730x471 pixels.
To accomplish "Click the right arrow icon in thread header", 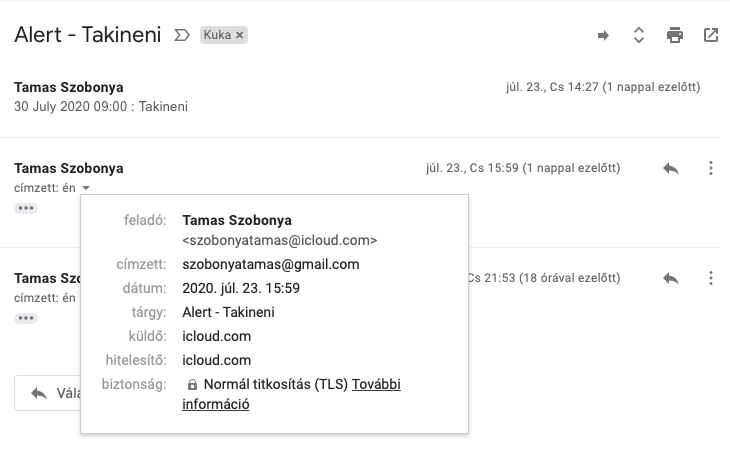I will (x=603, y=36).
